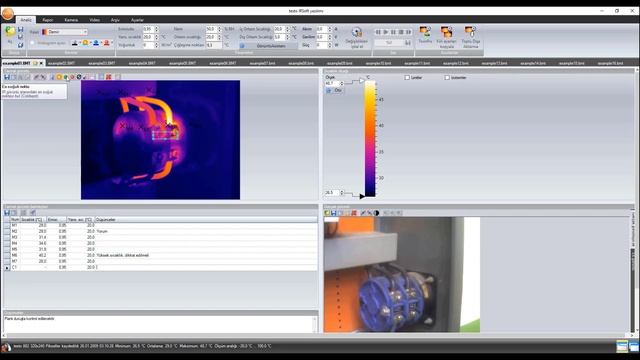Click the 'Oto' auto-scale button

[334, 91]
